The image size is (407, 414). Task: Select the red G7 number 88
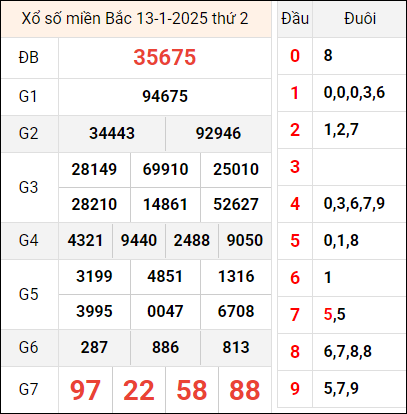245,390
